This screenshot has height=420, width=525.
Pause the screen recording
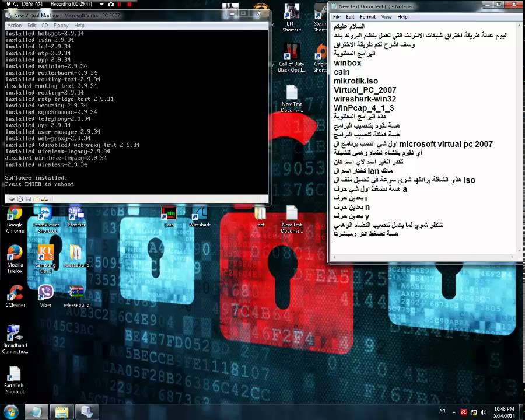pos(120,4)
